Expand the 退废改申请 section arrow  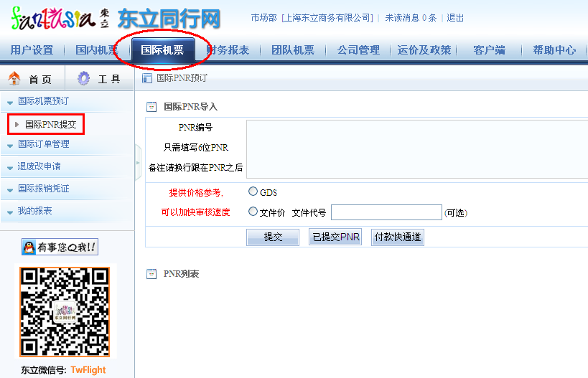[x=10, y=167]
